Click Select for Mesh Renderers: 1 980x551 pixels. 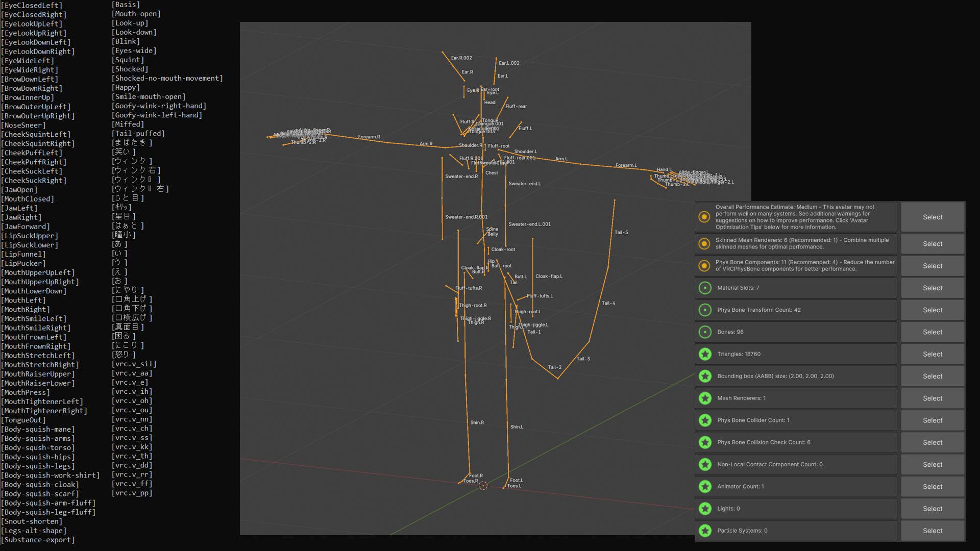point(933,398)
